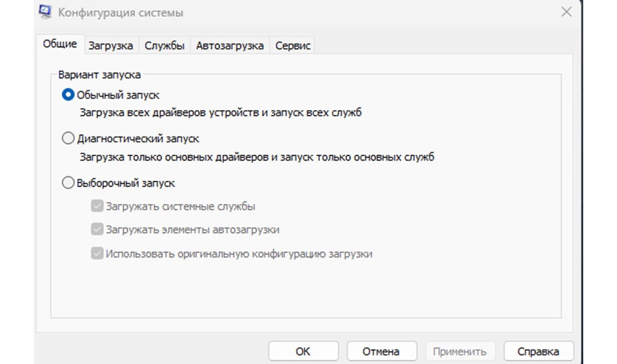This screenshot has width=617, height=364.
Task: Click the Загрузка всех драйверов устройств description
Action: [220, 113]
